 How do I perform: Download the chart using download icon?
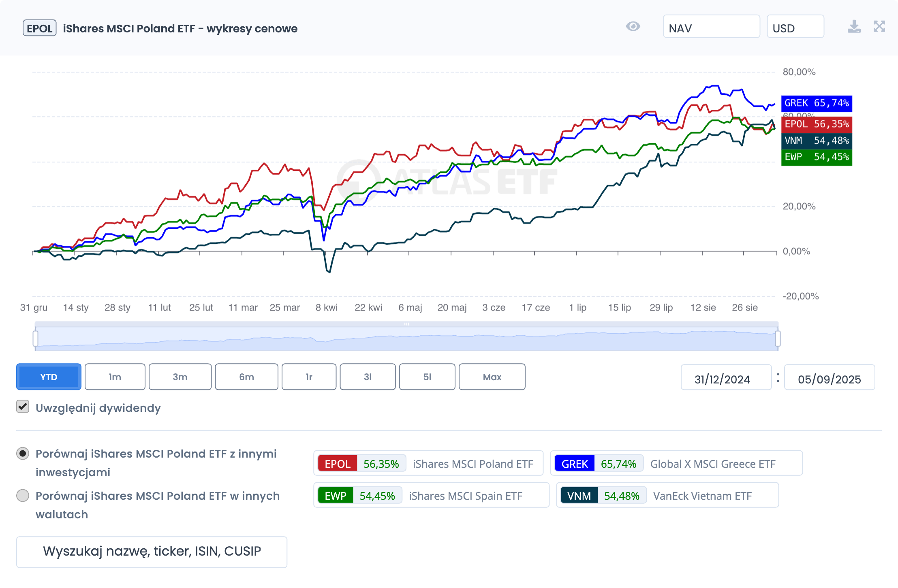[854, 27]
